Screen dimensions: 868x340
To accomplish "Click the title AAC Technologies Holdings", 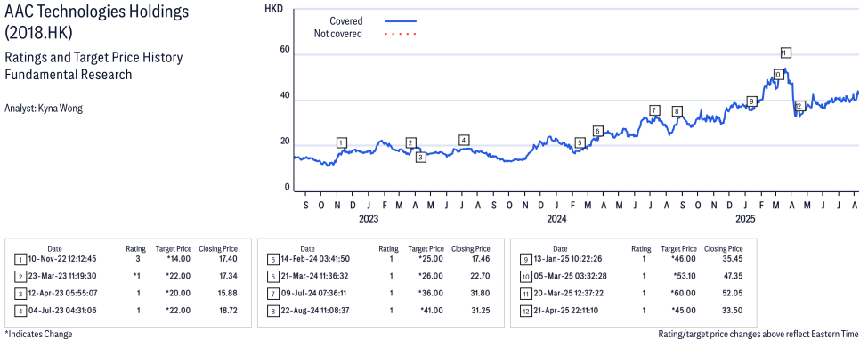I will point(96,11).
